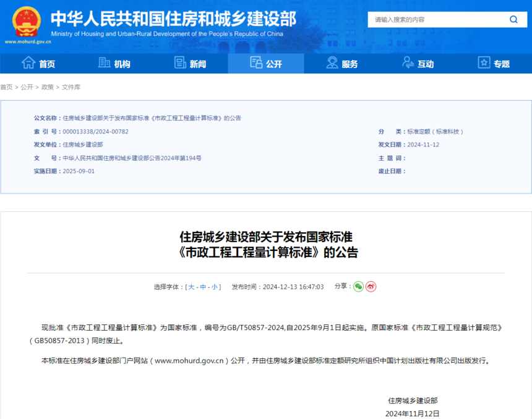This screenshot has height=419, width=532.
Task: Click into the search box 请输入搜索的内容
Action: coord(439,20)
